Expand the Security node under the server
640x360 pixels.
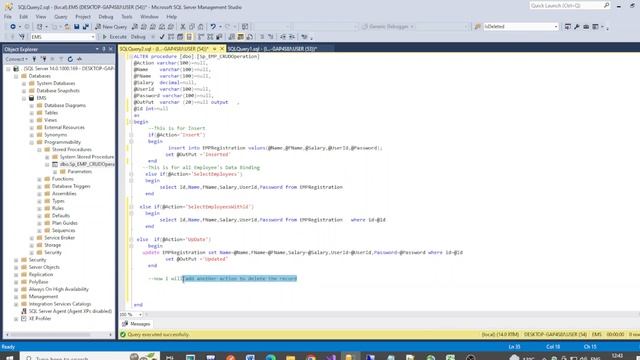tap(16, 260)
